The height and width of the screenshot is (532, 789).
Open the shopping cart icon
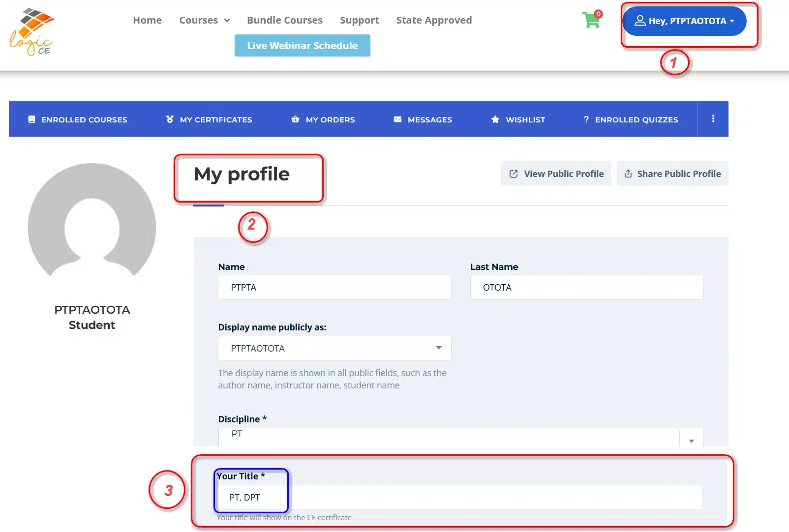tap(591, 20)
